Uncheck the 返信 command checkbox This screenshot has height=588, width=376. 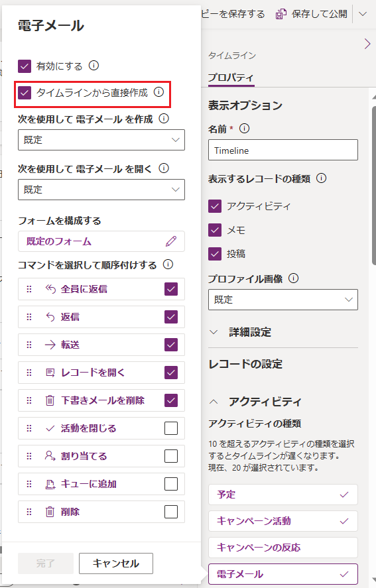pyautogui.click(x=171, y=317)
